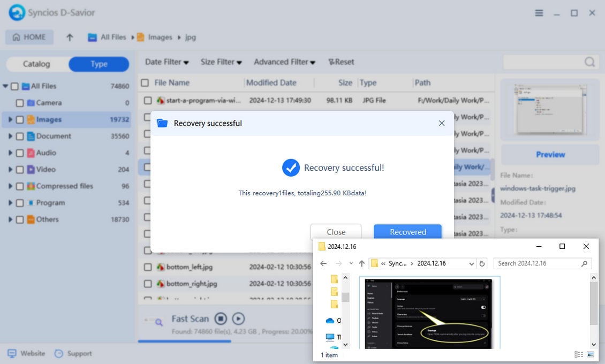The height and width of the screenshot is (364, 605).
Task: Open the Support link
Action: point(73,354)
